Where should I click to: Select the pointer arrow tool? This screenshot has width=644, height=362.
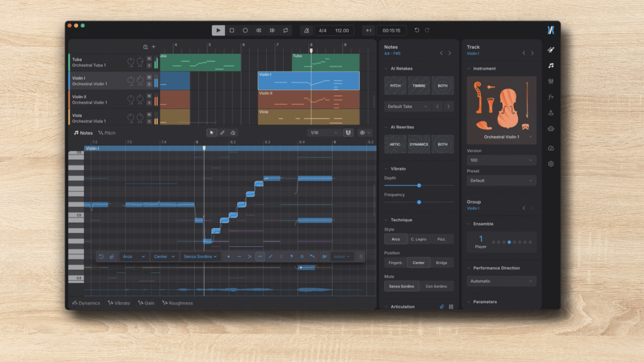[x=212, y=133]
